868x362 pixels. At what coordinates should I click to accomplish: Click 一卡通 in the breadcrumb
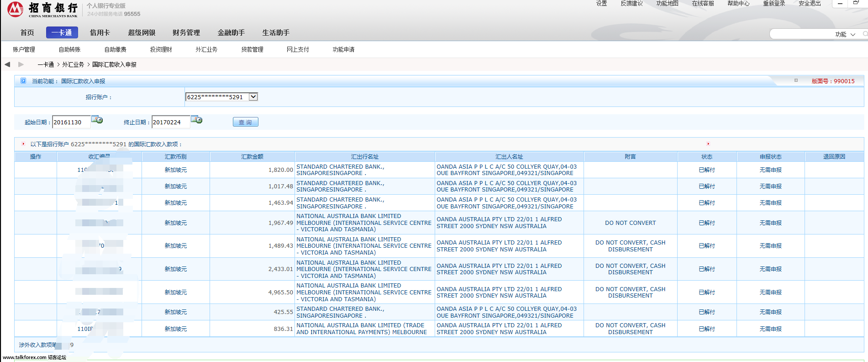[46, 64]
